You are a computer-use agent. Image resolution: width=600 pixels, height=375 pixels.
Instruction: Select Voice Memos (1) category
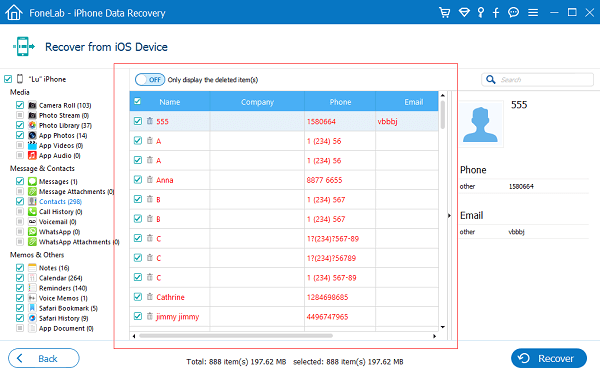point(63,298)
